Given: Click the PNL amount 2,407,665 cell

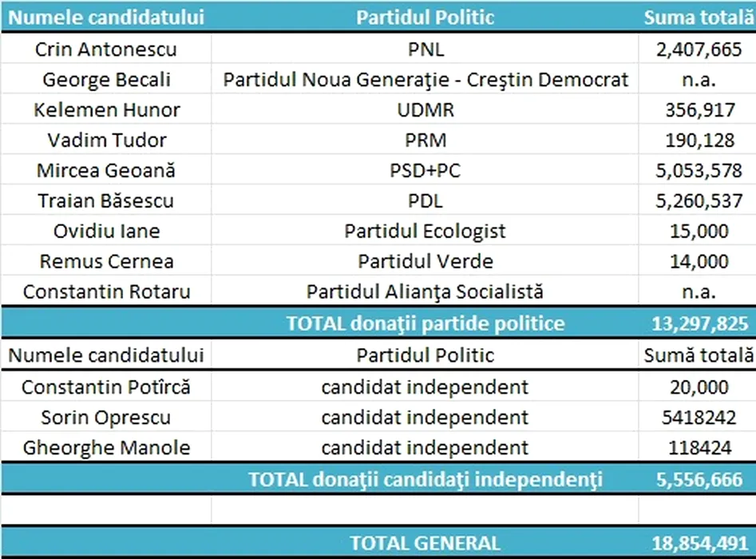Looking at the screenshot, I should (x=697, y=50).
